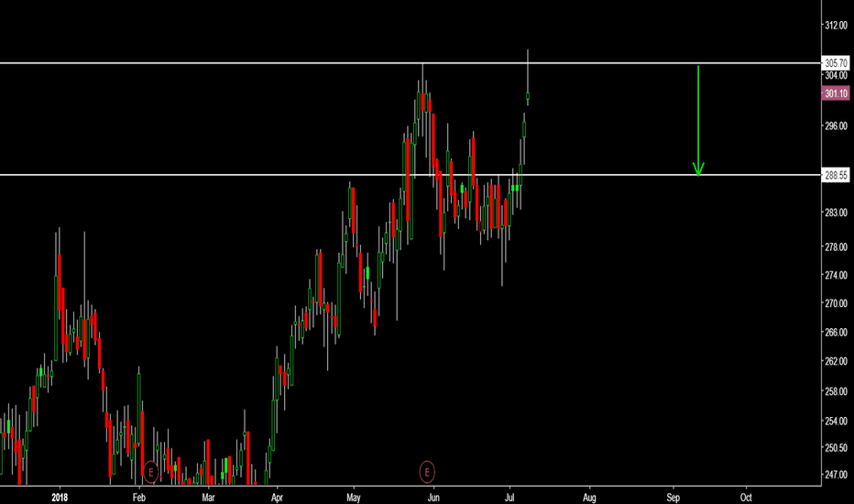This screenshot has height=504, width=854.
Task: Click the May label on time axis
Action: [x=354, y=498]
